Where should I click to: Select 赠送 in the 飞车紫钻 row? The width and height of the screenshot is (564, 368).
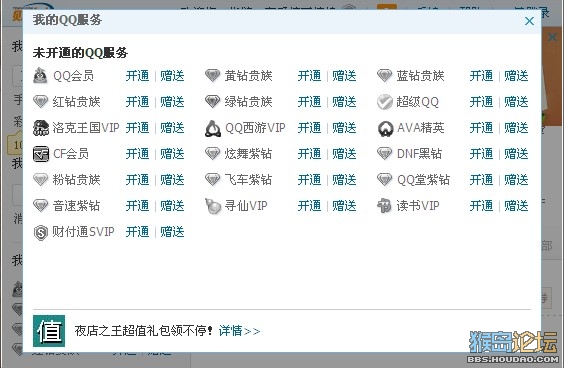point(344,180)
